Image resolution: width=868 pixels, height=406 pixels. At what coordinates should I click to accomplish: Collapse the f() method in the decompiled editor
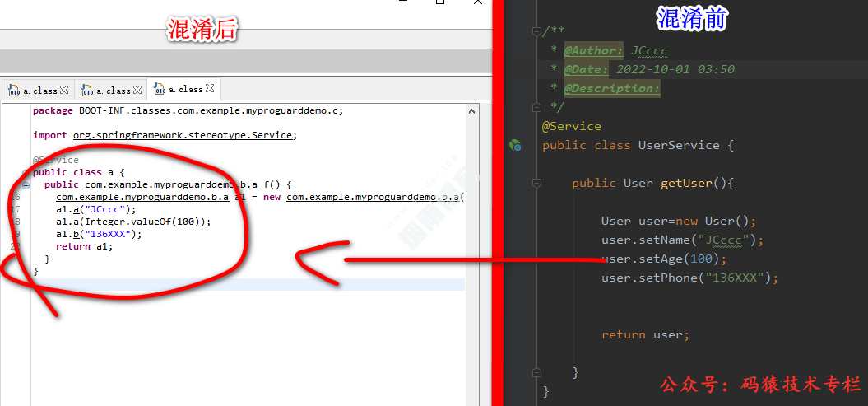click(25, 185)
